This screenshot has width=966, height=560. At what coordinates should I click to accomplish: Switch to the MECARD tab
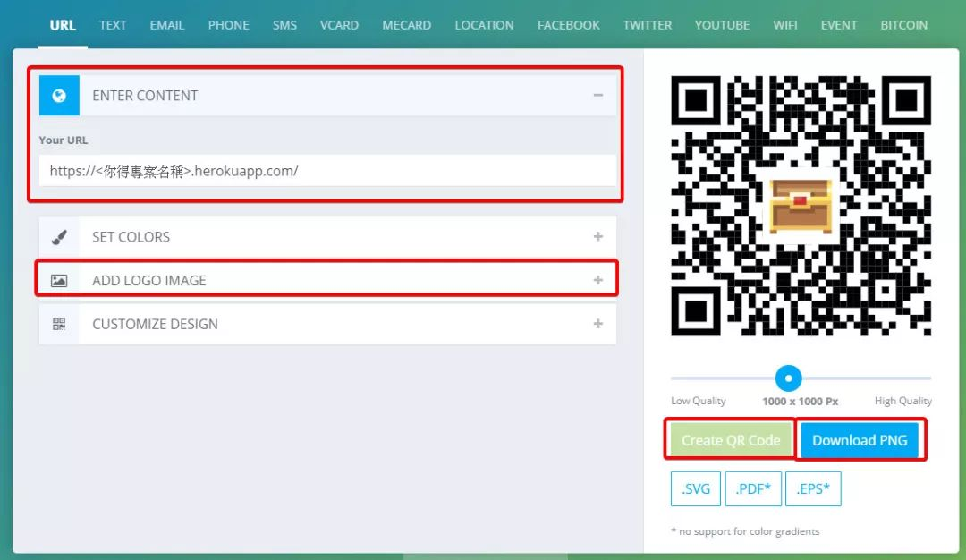407,25
